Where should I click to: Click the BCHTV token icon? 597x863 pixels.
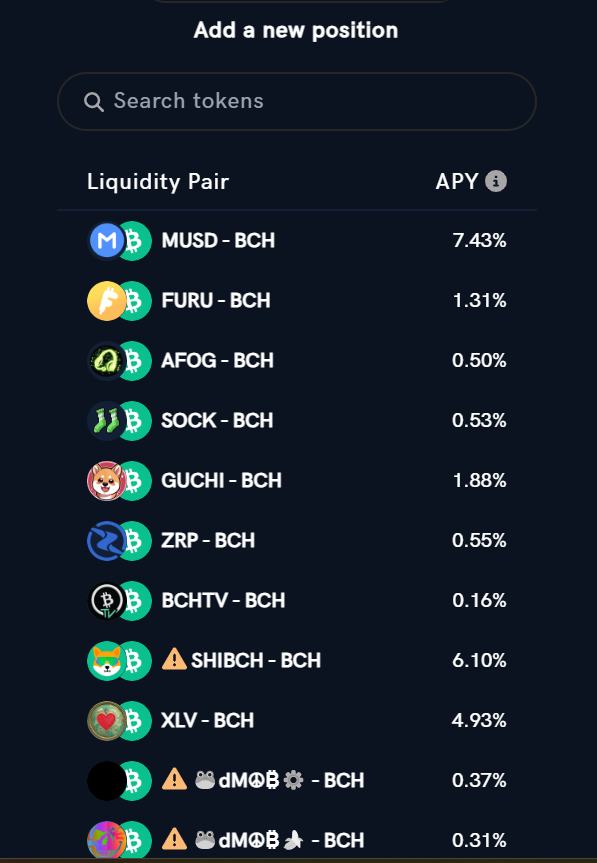click(x=107, y=600)
